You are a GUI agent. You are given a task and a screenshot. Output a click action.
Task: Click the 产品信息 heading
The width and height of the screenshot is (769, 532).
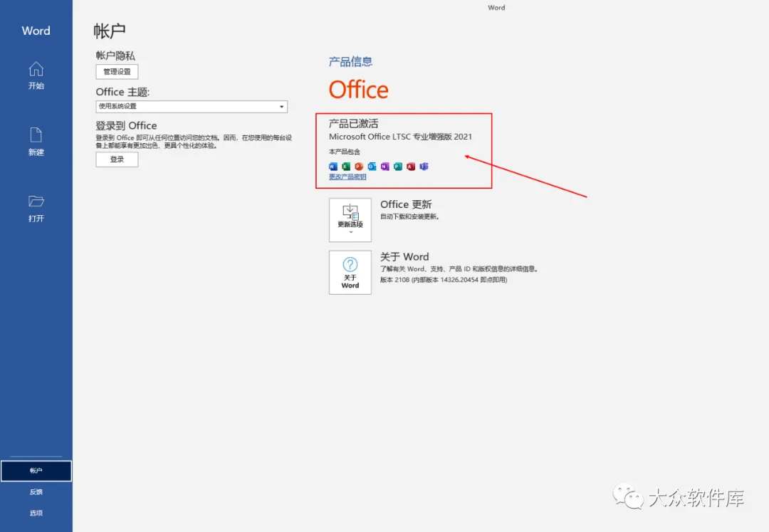350,62
